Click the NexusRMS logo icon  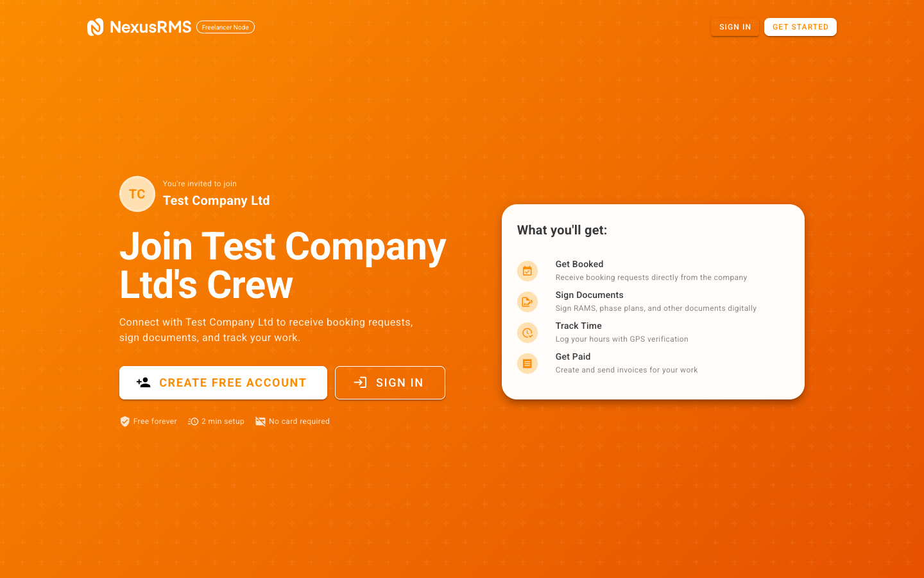[95, 27]
